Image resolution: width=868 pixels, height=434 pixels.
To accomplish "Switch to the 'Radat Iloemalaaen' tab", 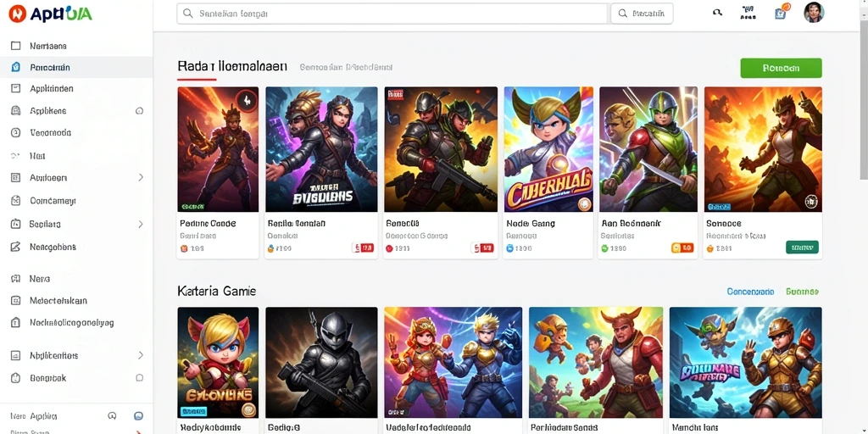I will (232, 67).
